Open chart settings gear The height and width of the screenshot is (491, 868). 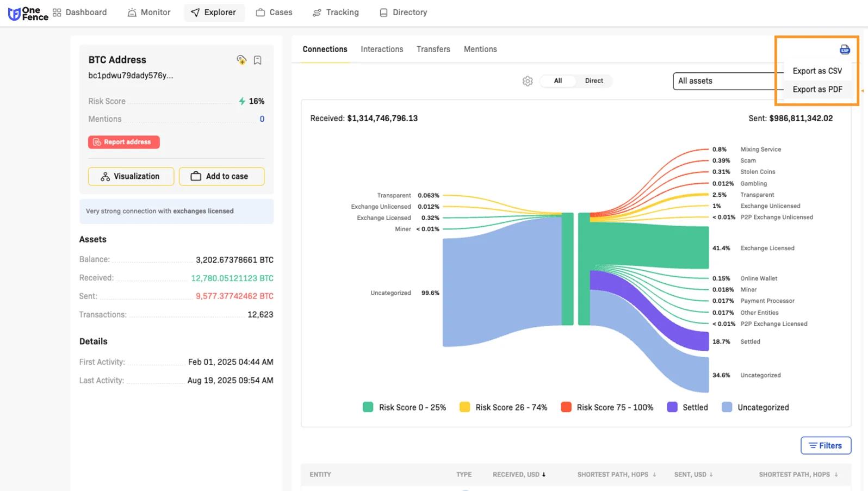point(528,81)
